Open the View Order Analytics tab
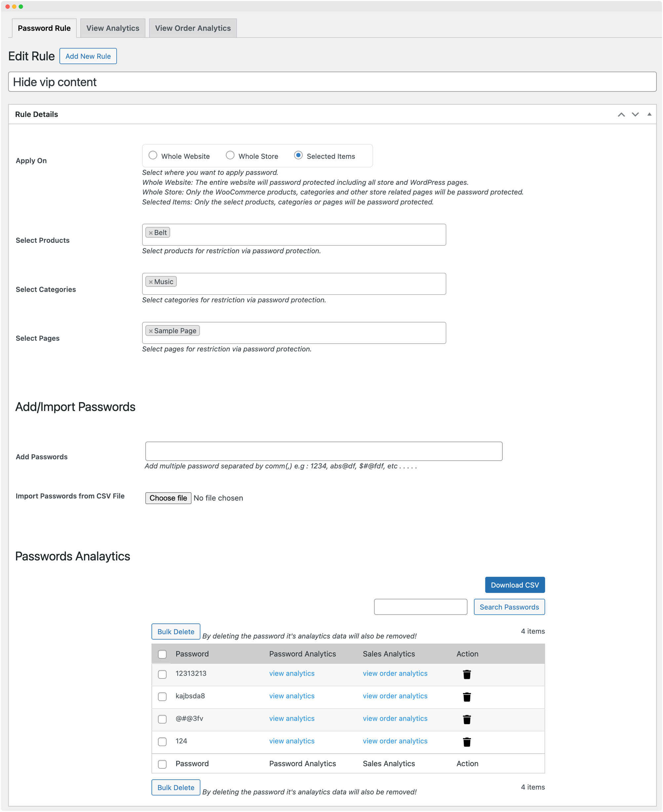 tap(193, 28)
